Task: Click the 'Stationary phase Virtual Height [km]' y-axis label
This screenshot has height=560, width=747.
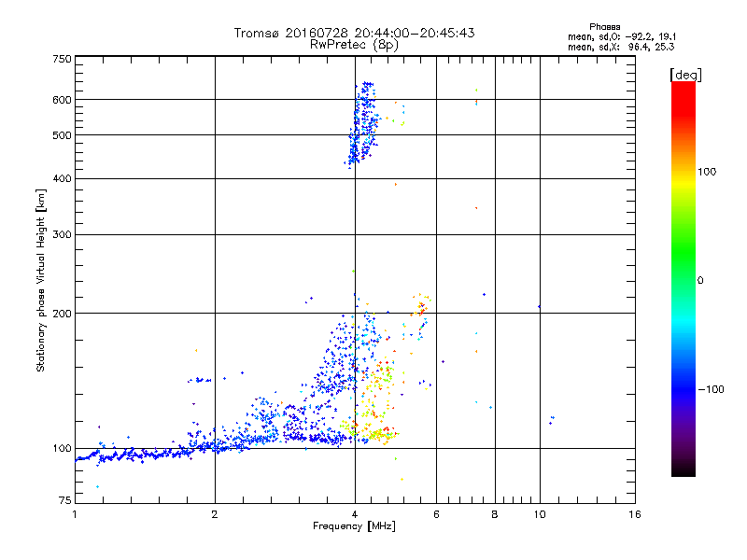Action: pyautogui.click(x=41, y=280)
